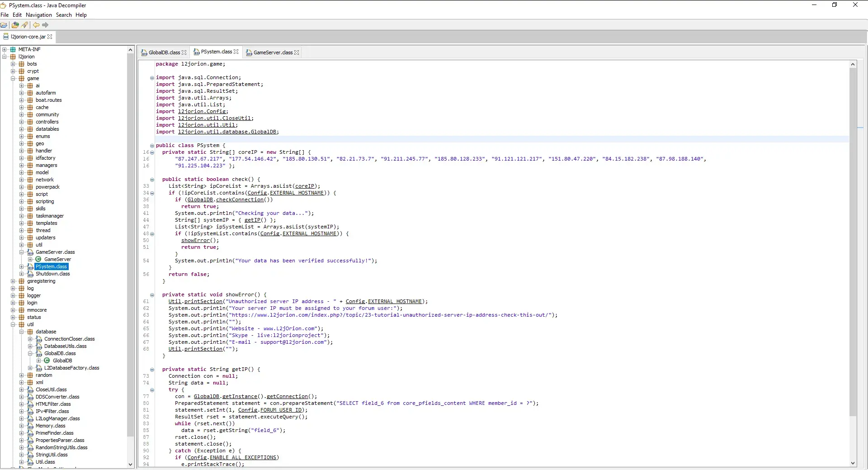Click the Shutdown.class file icon

click(30, 274)
